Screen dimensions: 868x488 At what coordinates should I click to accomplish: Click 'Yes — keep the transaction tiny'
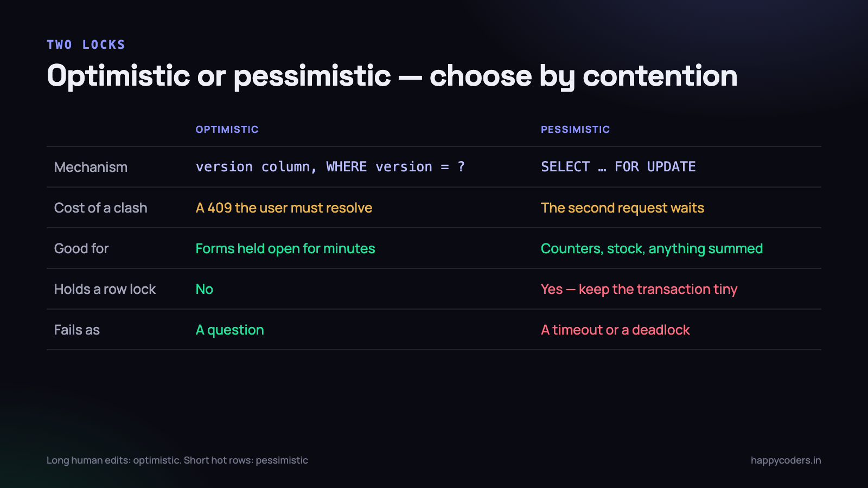tap(639, 289)
